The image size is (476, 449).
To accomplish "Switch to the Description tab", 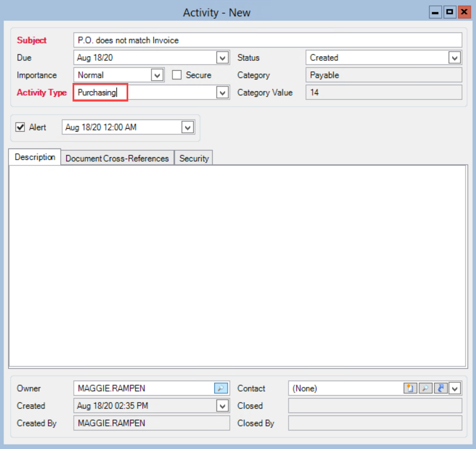I will coord(35,157).
